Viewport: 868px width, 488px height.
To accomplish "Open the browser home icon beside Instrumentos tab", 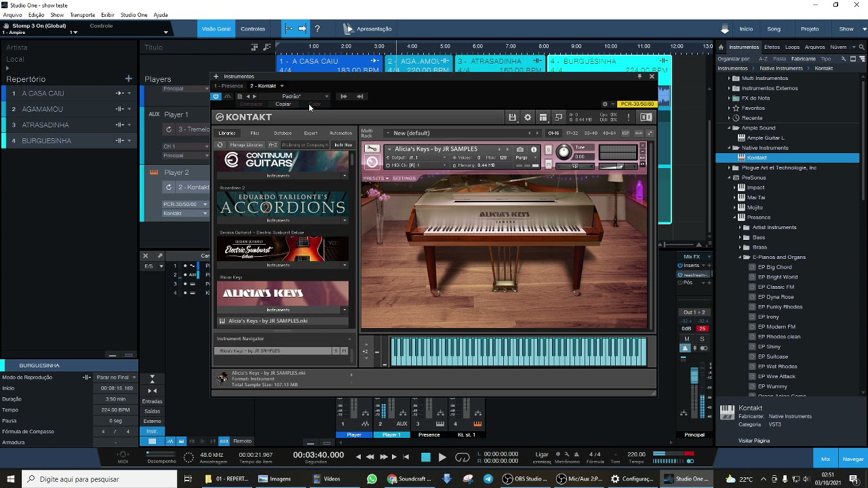I will click(721, 47).
